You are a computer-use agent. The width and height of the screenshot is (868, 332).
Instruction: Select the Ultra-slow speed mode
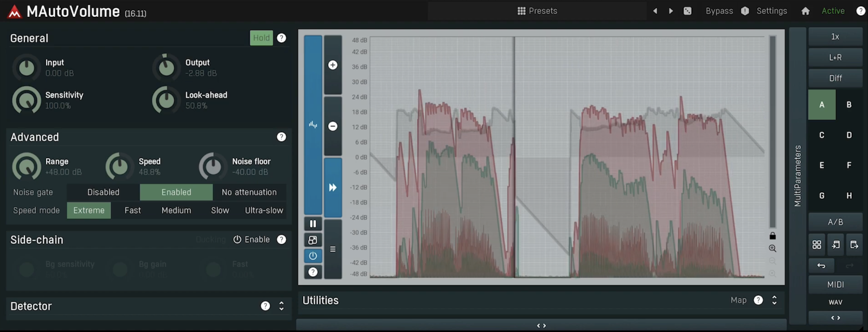point(264,210)
